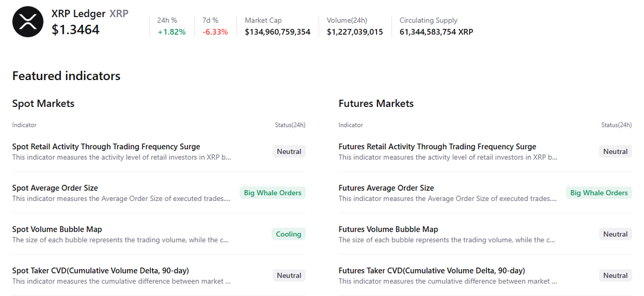The image size is (644, 296).
Task: Open Spot Average Order Size indicator
Action: pos(55,188)
